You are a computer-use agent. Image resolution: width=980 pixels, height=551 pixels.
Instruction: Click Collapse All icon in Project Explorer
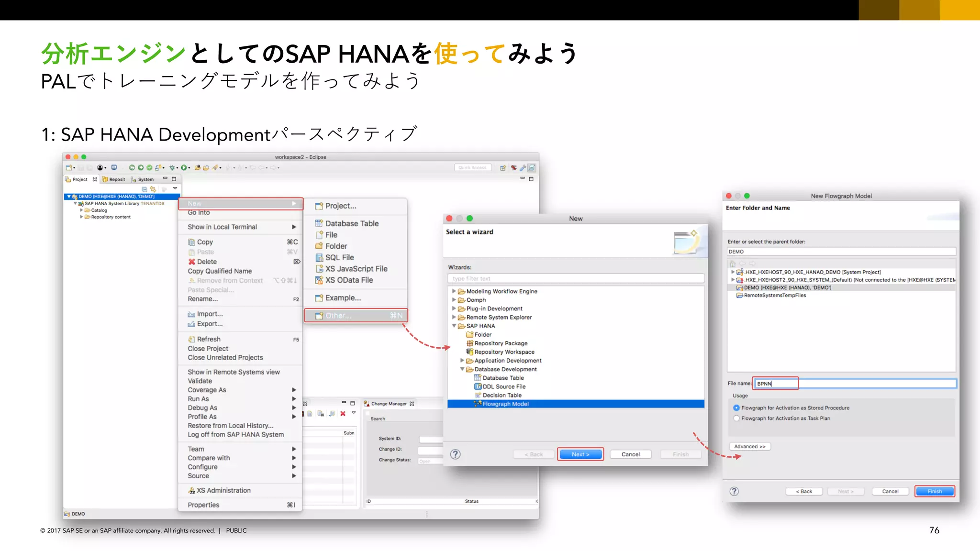coord(145,189)
